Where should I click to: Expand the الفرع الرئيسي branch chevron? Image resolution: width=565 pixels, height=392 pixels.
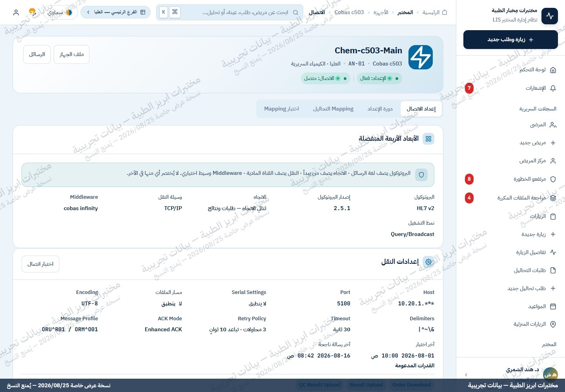(x=88, y=12)
